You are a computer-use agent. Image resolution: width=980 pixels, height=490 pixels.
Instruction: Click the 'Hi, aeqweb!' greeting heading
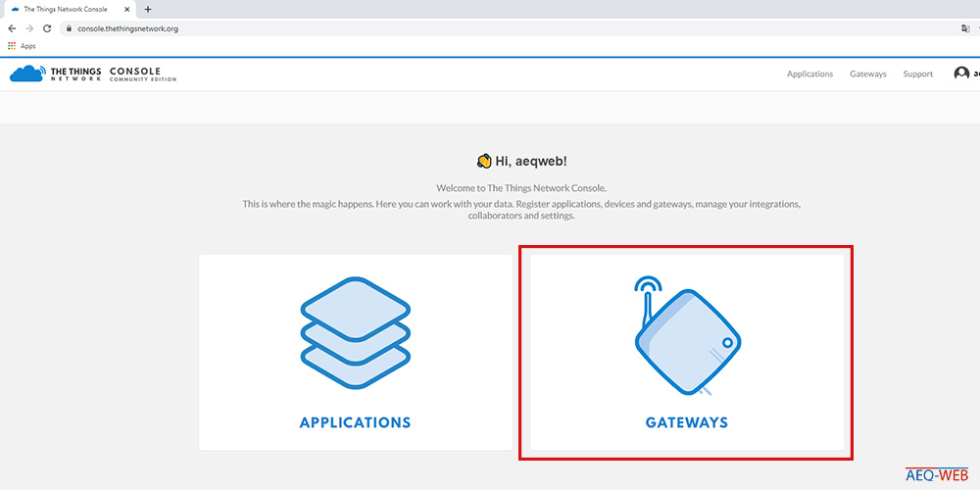(x=522, y=162)
